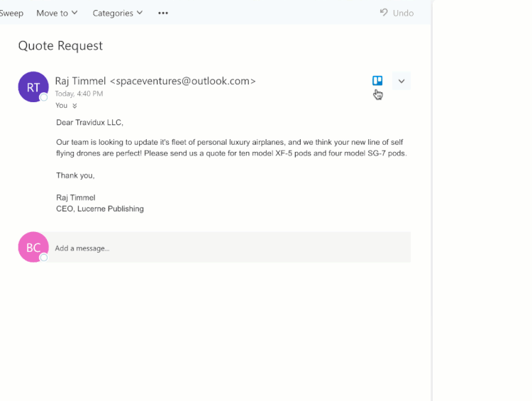Image resolution: width=532 pixels, height=401 pixels.
Task: Click sender name Raj Timmel <spaceventures@outlook.com>
Action: (x=155, y=81)
